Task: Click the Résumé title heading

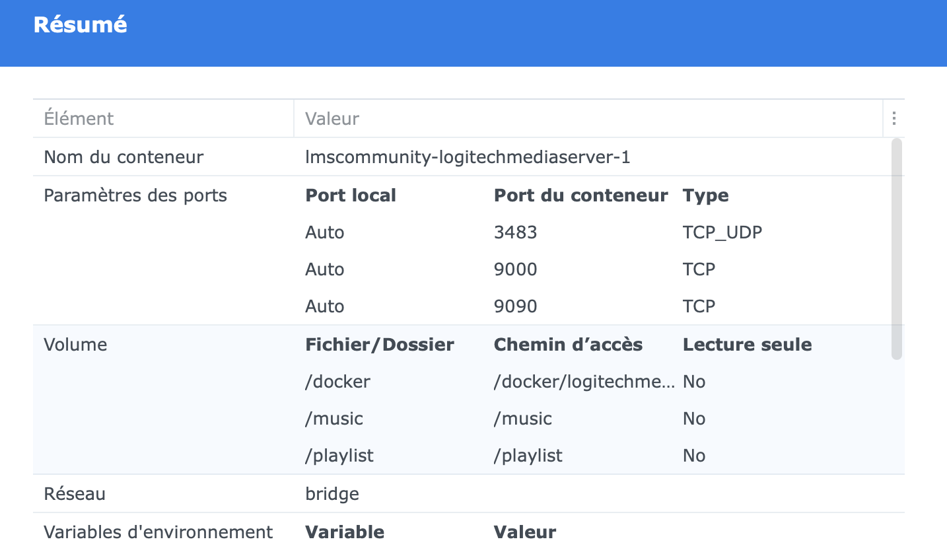Action: point(80,24)
